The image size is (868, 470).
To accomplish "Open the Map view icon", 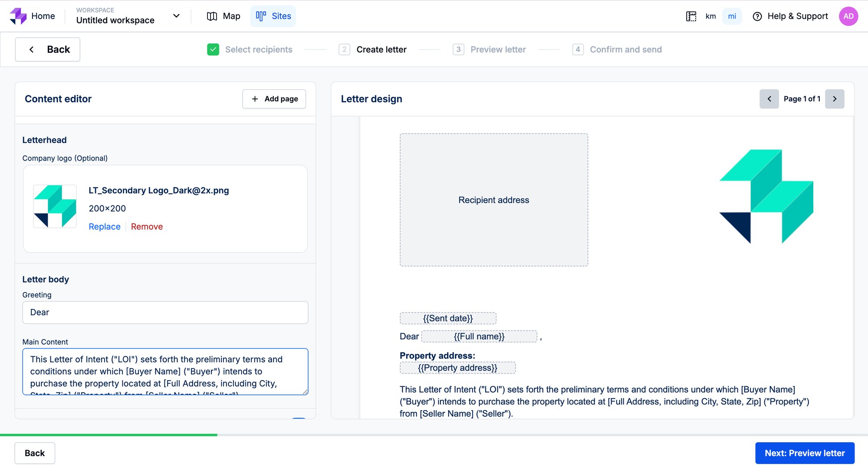I will (212, 16).
